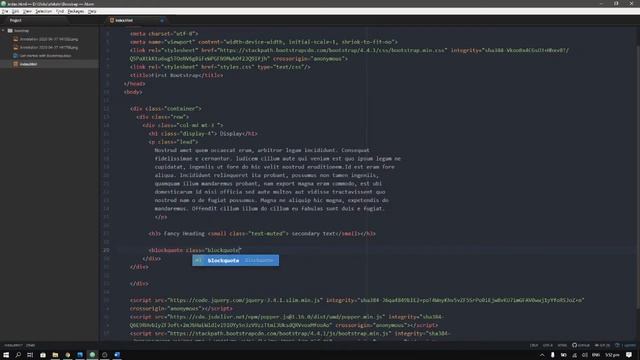Viewport: 640px width, 360px height.
Task: Open the first Annotation png file
Action: coord(49,39)
